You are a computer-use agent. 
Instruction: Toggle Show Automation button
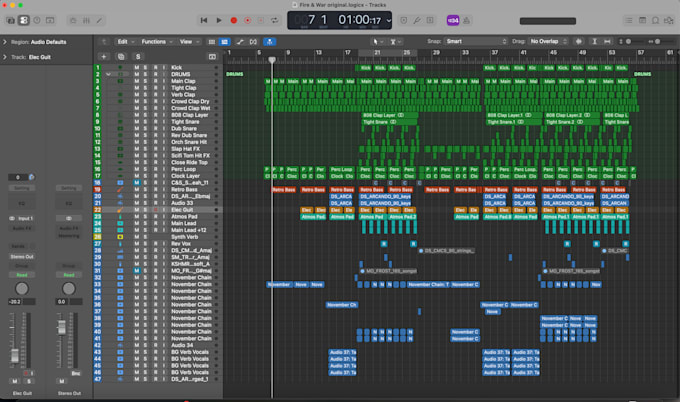(240, 42)
